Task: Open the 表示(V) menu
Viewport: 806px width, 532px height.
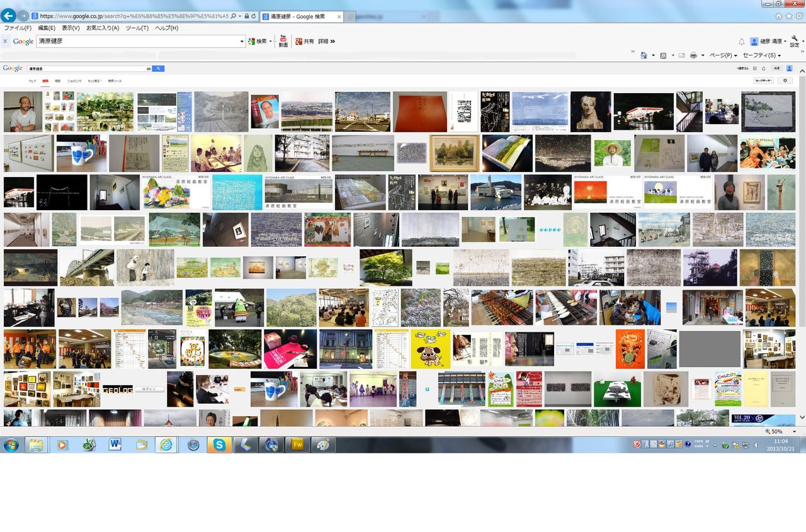Action: [71, 28]
